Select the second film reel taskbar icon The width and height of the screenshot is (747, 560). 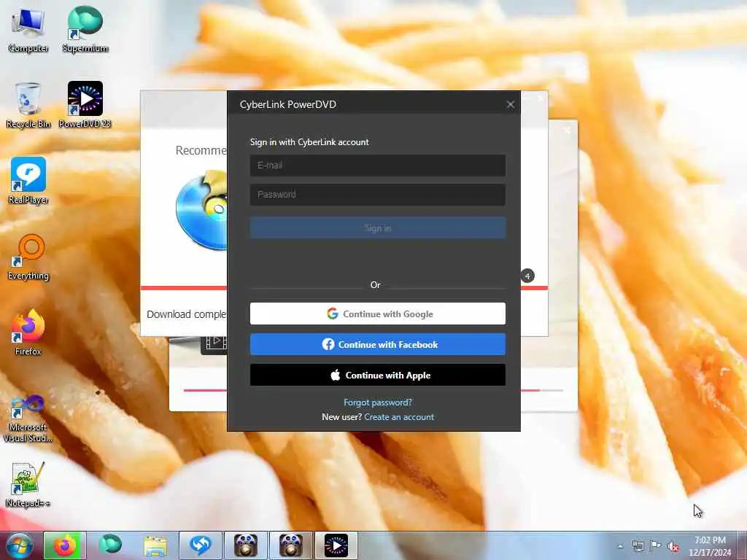[290, 545]
